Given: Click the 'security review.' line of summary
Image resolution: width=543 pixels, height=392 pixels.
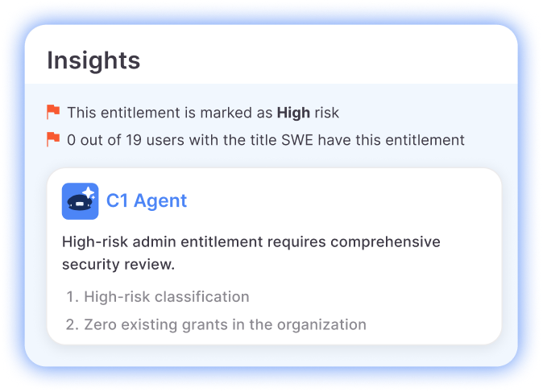Looking at the screenshot, I should tap(118, 264).
